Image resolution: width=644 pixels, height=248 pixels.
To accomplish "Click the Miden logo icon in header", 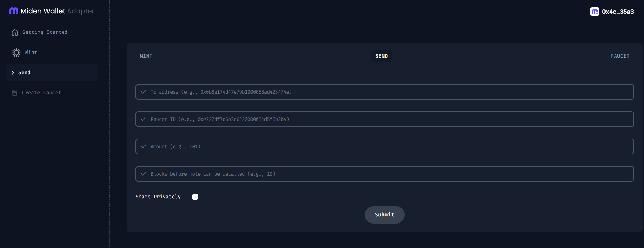I will click(x=14, y=11).
